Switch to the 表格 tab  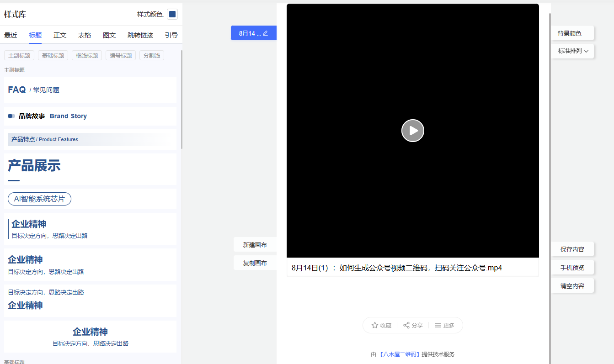85,35
